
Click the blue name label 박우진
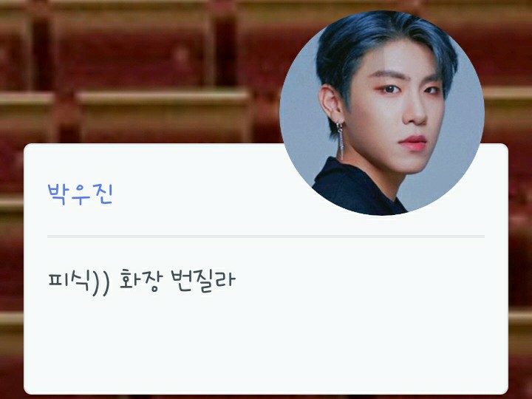[80, 194]
